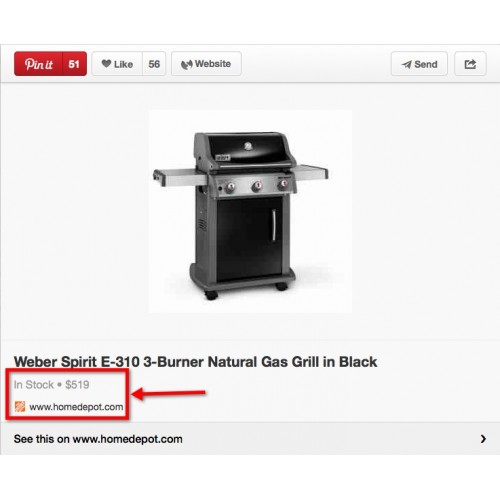
Task: Click the heart icon on Like
Action: click(106, 63)
